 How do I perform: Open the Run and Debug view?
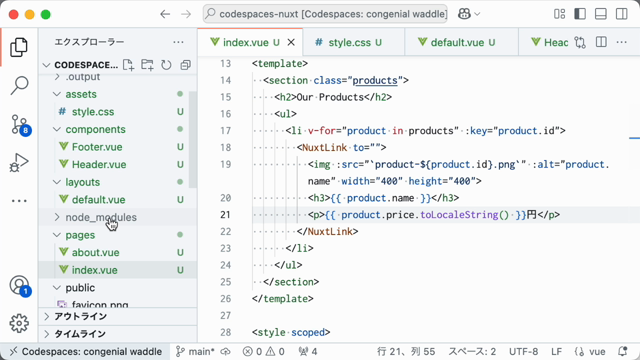19,162
